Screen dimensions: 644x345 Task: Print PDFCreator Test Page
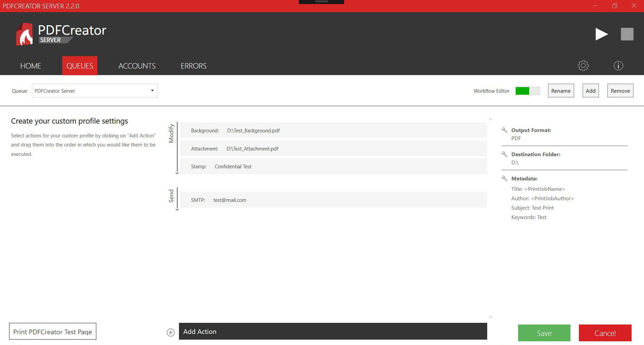[x=53, y=332]
